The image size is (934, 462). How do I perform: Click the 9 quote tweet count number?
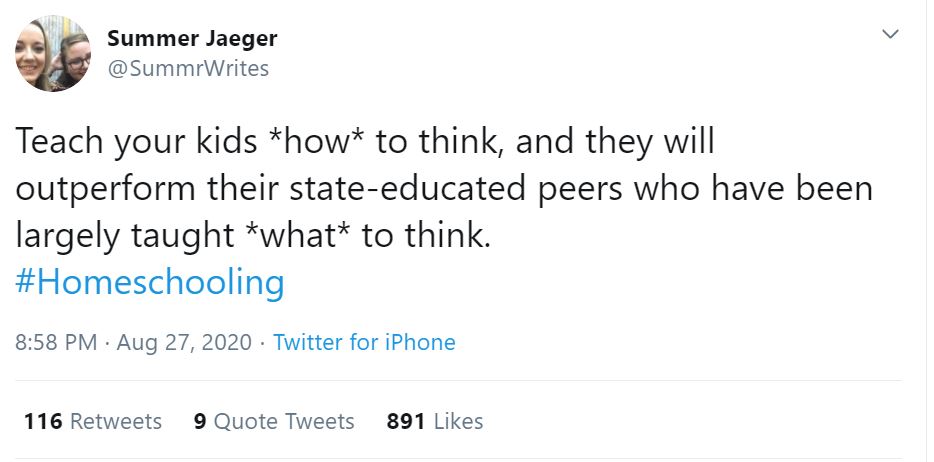[200, 421]
